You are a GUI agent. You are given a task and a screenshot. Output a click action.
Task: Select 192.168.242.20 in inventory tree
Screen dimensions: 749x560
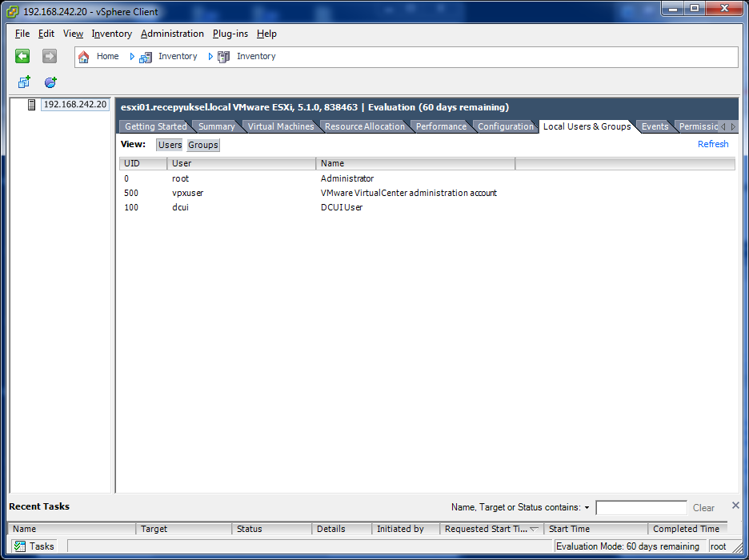(75, 105)
